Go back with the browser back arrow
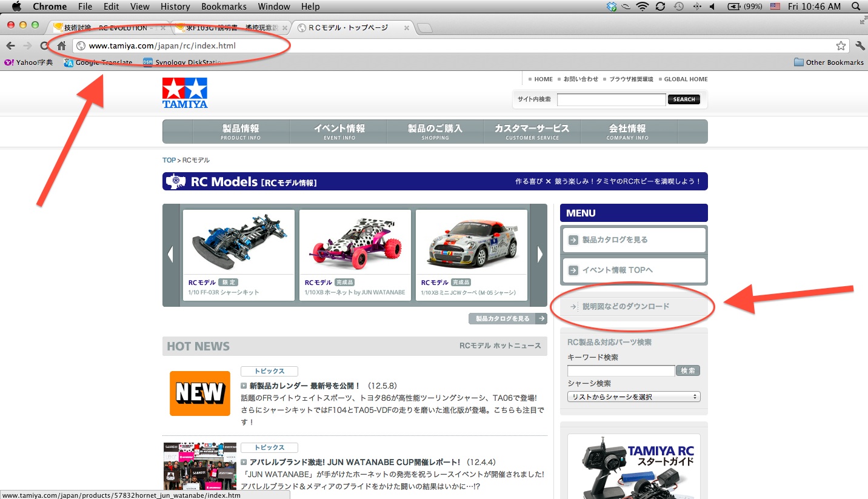Viewport: 868px width, 499px height. click(x=11, y=45)
